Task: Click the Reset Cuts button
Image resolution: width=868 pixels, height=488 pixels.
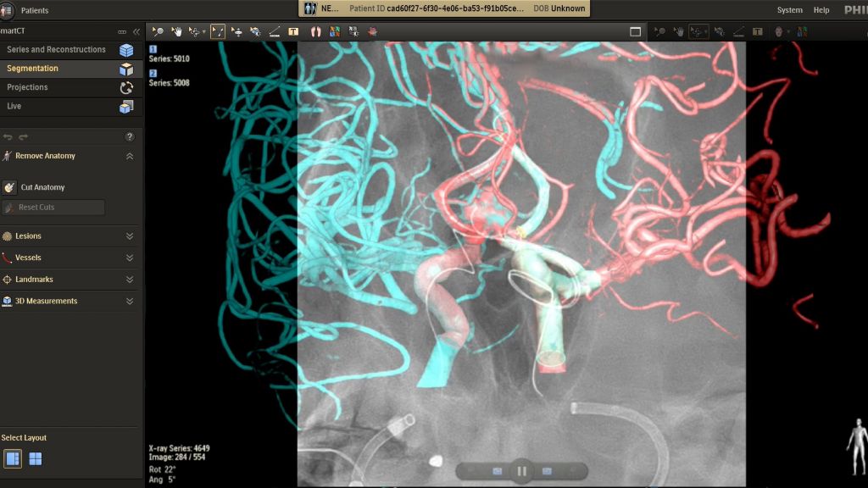Action: coord(53,208)
